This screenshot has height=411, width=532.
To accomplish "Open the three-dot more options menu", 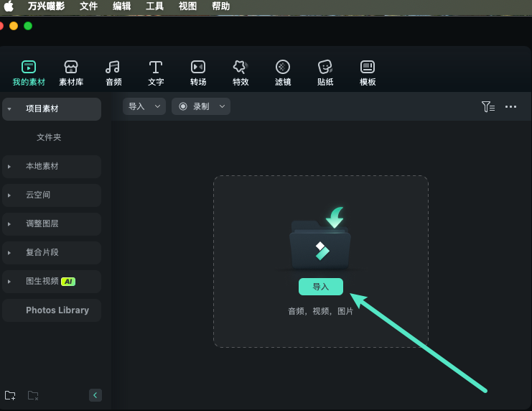I will (510, 106).
